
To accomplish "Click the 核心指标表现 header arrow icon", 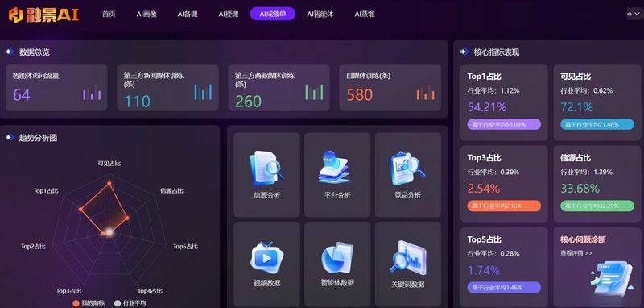I will coord(464,52).
